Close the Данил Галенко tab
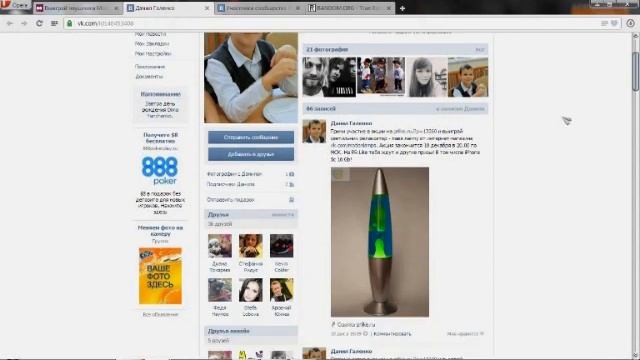Image resolution: width=640 pixels, height=360 pixels. 207,8
